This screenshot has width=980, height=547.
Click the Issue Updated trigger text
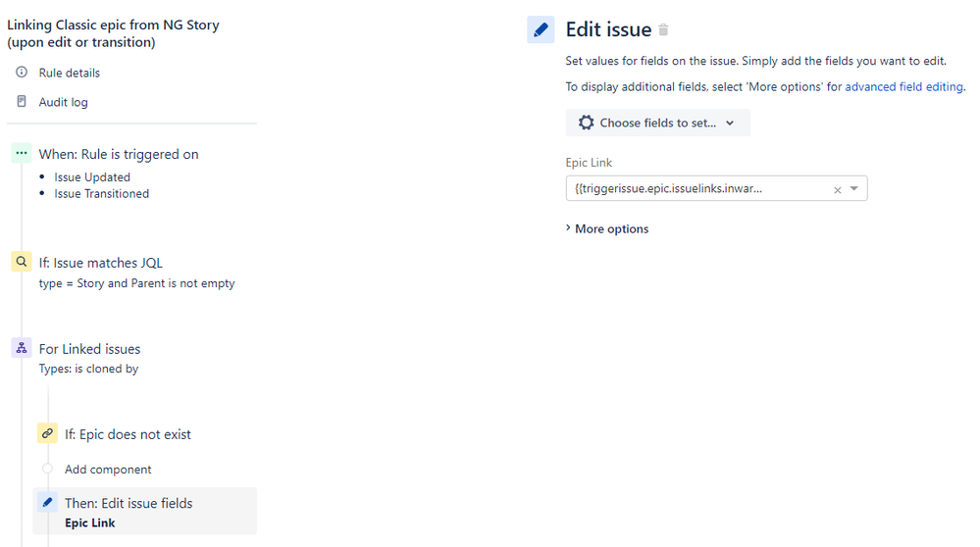tap(92, 177)
